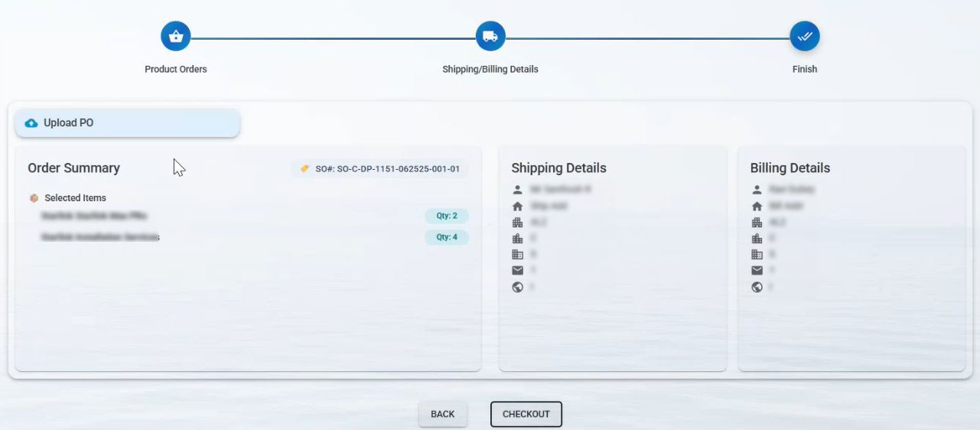Click the SO number tag icon
The height and width of the screenshot is (430, 980).
click(304, 168)
